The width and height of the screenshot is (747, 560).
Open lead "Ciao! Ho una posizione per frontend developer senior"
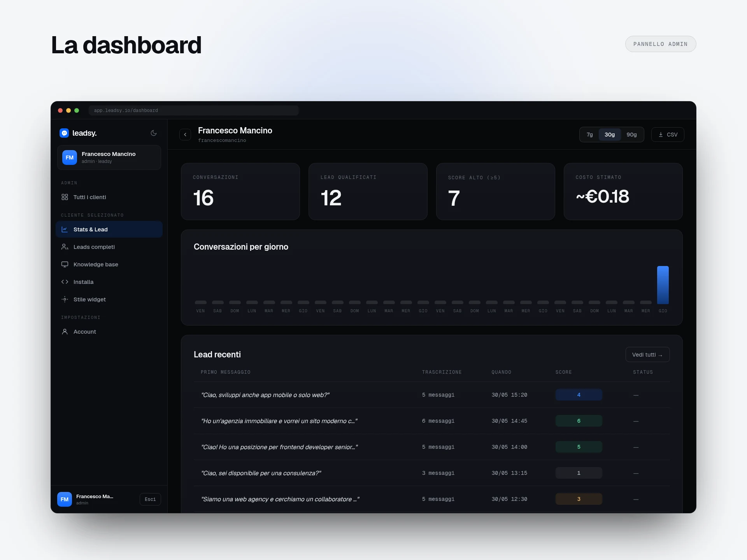[x=431, y=447]
